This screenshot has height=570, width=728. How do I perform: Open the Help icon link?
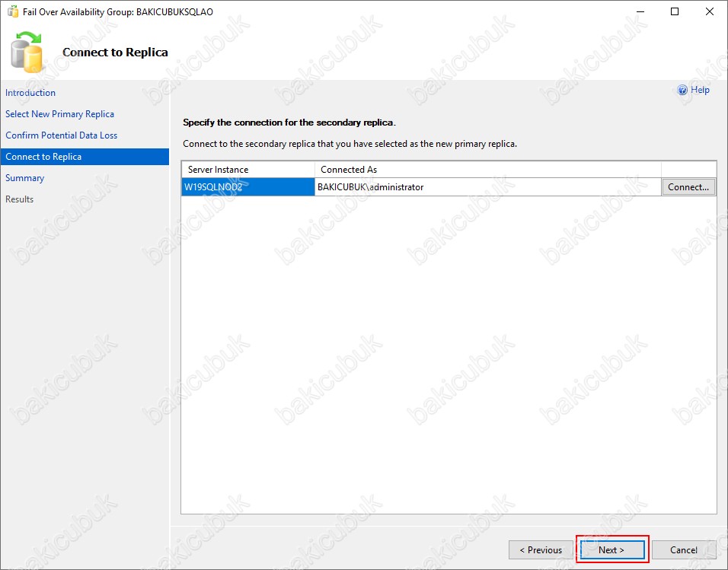click(682, 90)
